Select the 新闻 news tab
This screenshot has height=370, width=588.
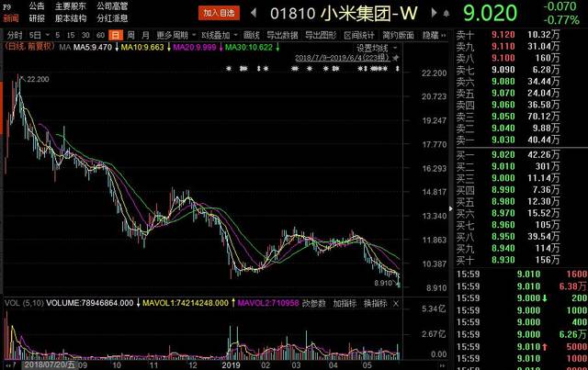10,17
